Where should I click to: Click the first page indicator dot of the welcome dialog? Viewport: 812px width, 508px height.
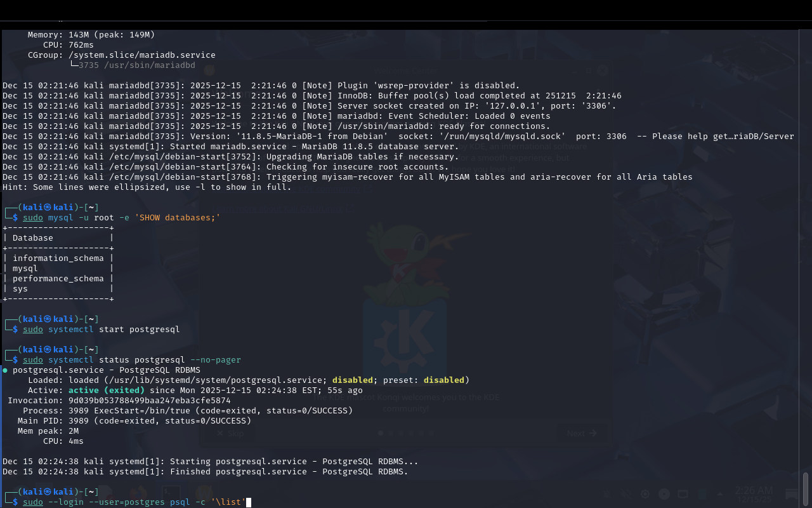381,433
